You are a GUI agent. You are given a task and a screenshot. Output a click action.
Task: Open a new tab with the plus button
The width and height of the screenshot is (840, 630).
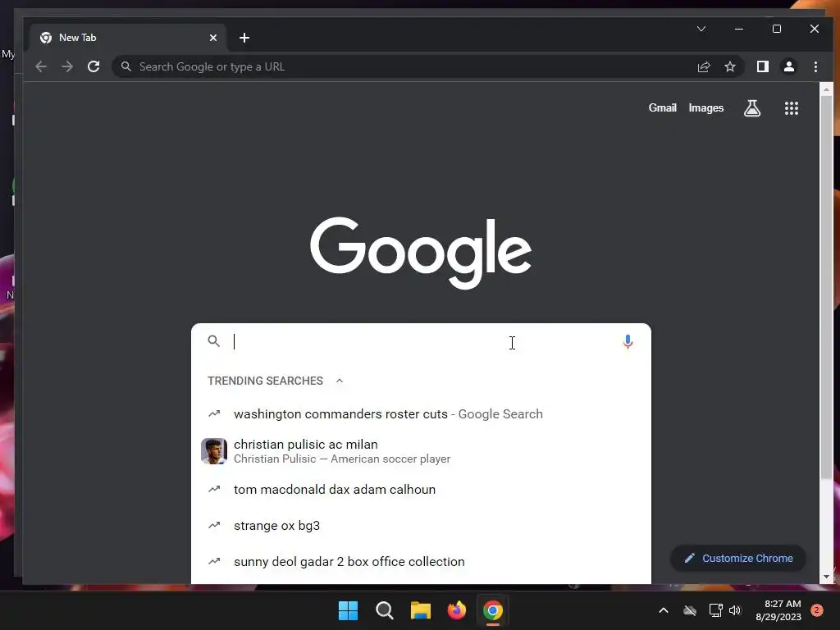tap(244, 38)
